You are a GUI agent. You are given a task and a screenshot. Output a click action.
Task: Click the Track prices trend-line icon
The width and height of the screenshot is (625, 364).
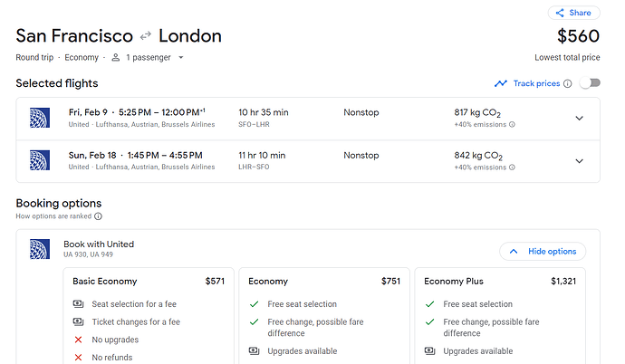(x=501, y=83)
